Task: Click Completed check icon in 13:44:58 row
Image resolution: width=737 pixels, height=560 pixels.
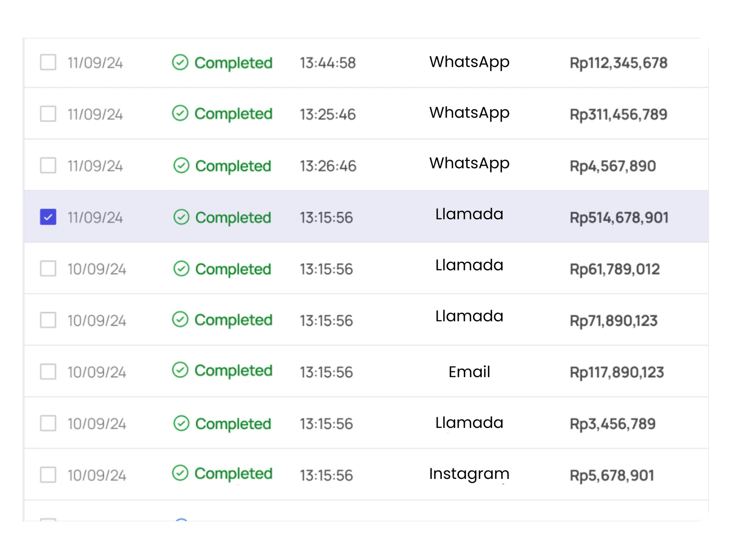Action: click(180, 62)
